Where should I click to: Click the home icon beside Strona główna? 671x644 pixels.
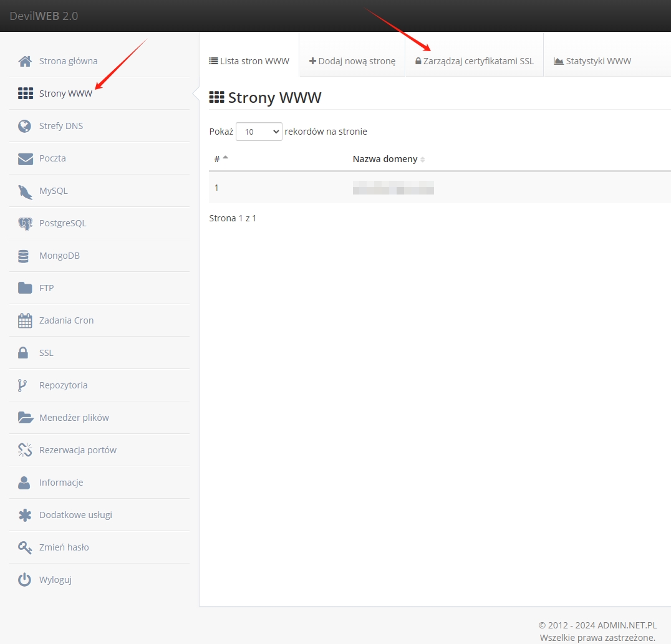[25, 61]
